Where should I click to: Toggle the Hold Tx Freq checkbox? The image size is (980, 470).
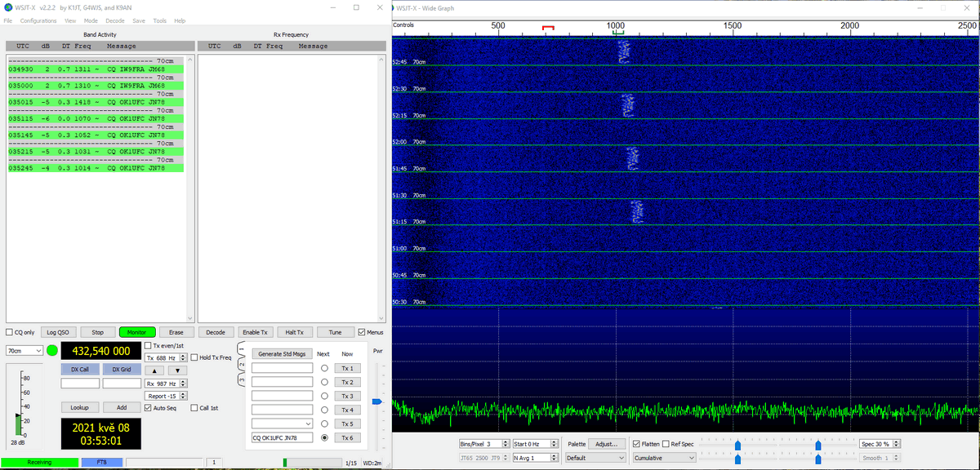point(194,357)
